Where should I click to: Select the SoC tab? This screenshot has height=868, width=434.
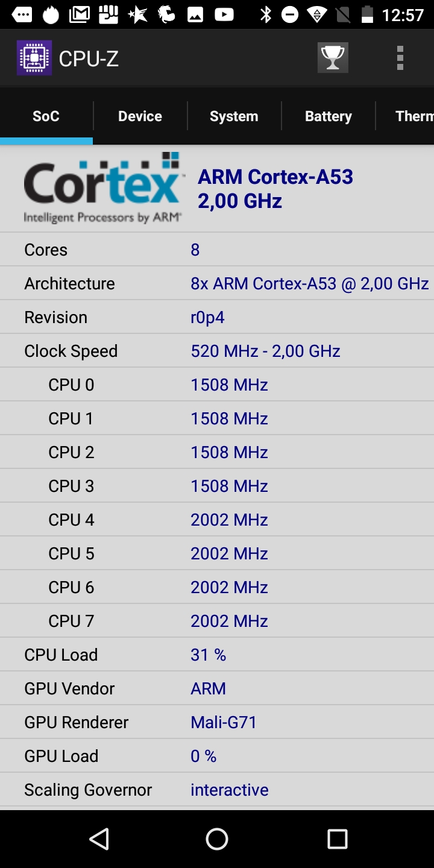tap(46, 116)
